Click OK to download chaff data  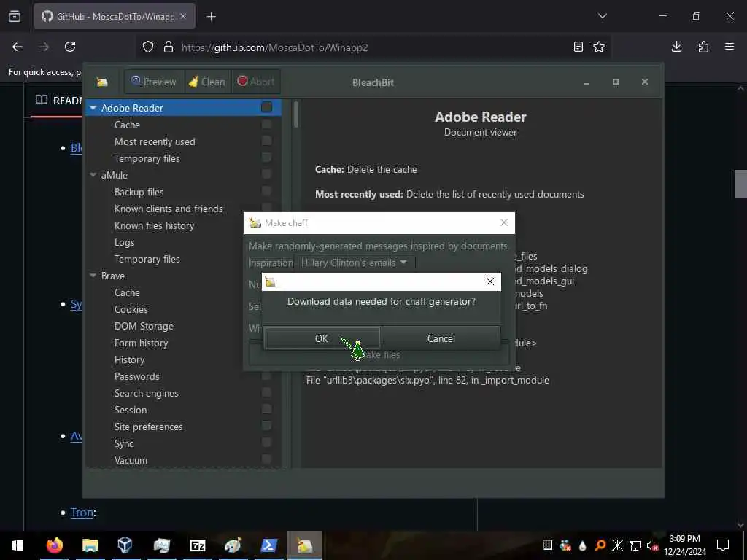pyautogui.click(x=322, y=338)
